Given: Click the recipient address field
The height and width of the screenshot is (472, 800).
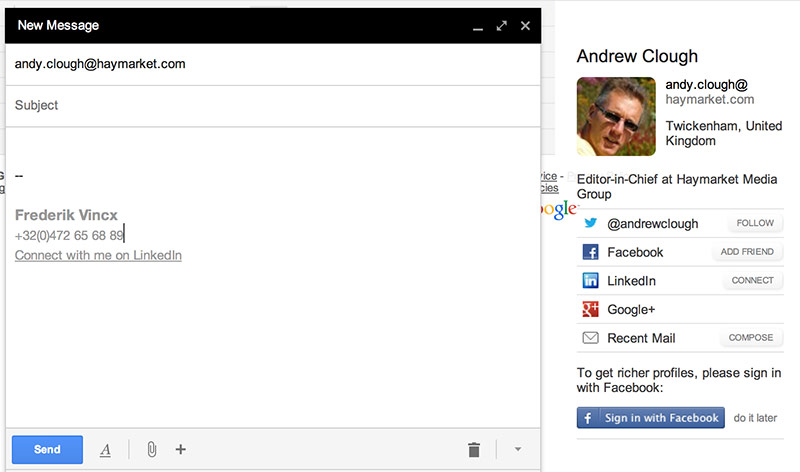Looking at the screenshot, I should (273, 64).
